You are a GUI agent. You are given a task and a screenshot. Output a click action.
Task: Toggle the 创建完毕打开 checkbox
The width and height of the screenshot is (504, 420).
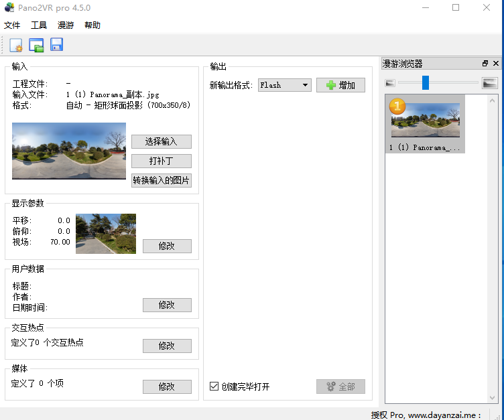[214, 387]
